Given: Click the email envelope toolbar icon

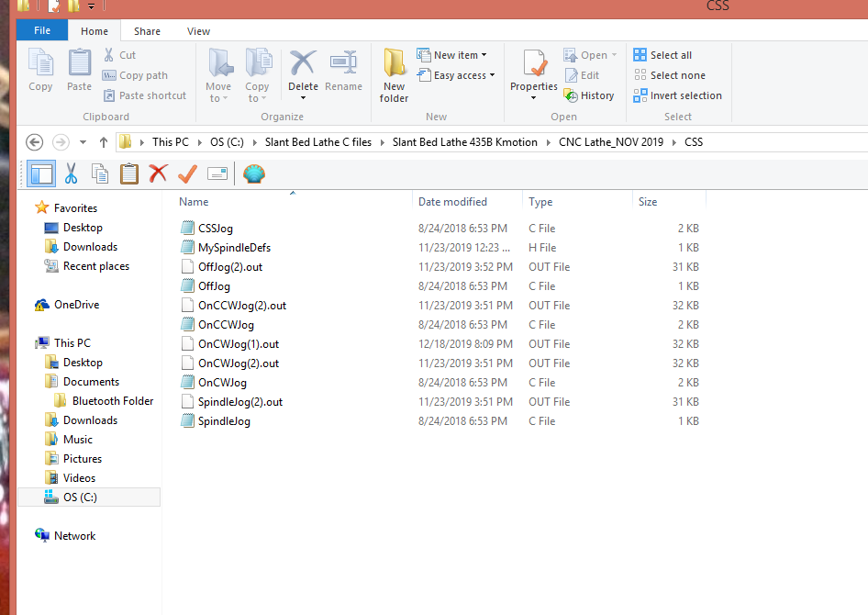Looking at the screenshot, I should tap(217, 173).
